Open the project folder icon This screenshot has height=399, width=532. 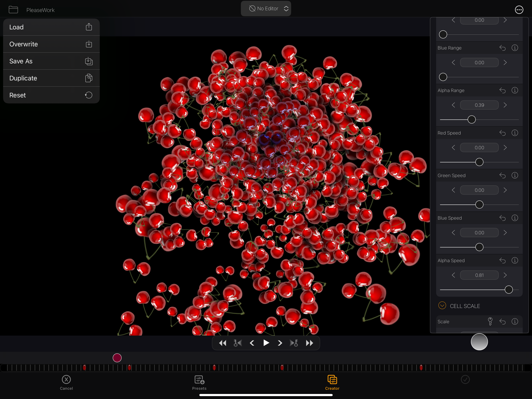[13, 10]
